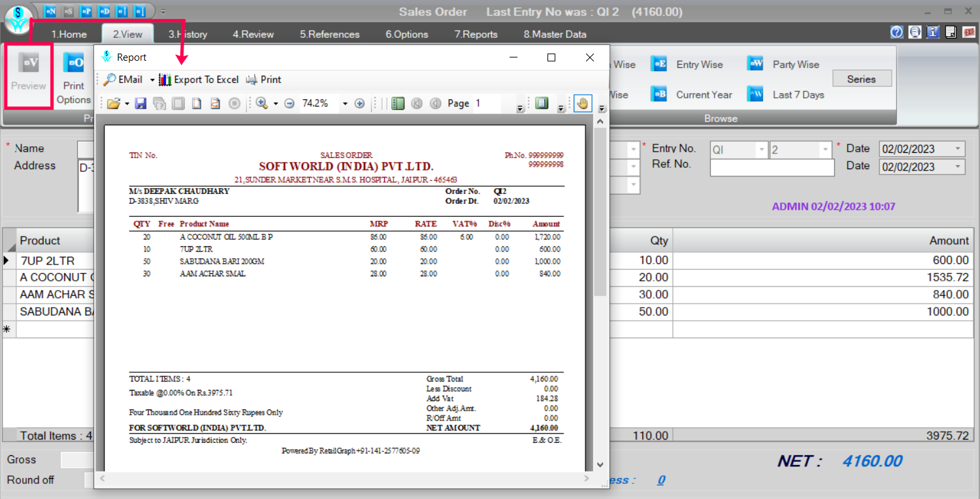This screenshot has height=499, width=980.
Task: Click the monitor icon next to help
Action: [x=915, y=32]
